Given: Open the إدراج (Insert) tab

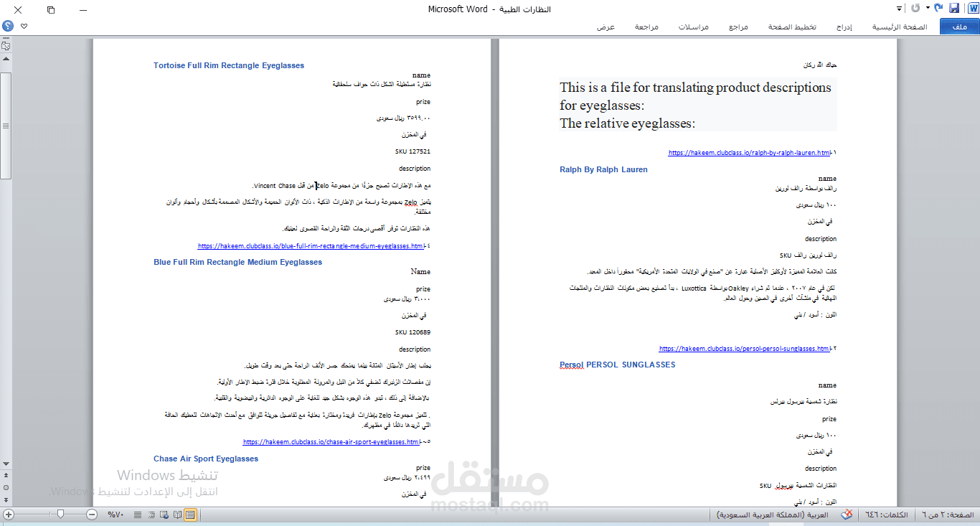Looking at the screenshot, I should click(844, 27).
